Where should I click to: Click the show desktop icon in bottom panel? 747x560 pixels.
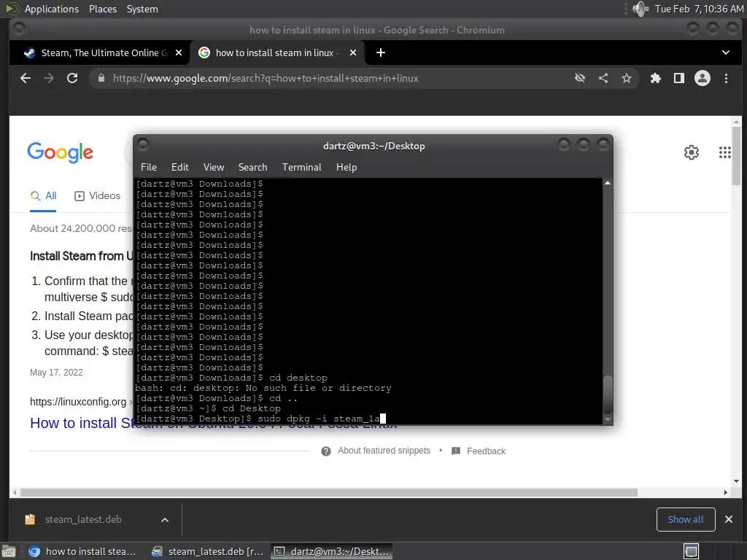(9, 552)
